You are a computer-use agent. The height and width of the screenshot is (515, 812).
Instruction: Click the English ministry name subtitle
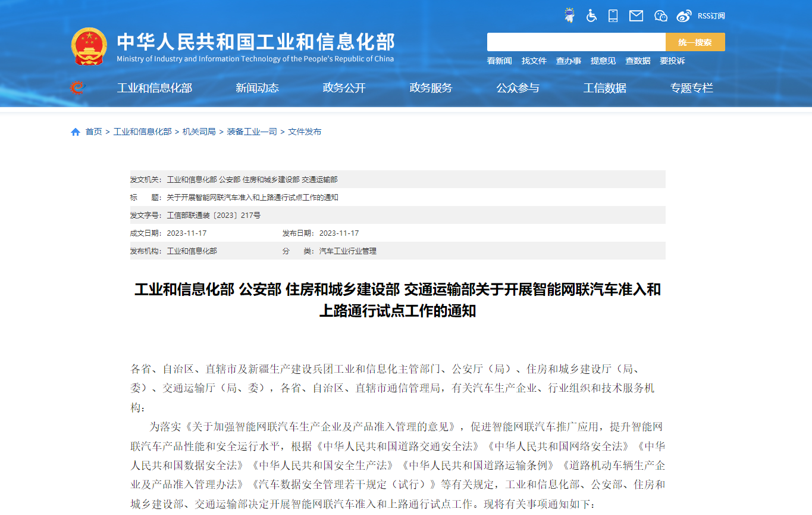[x=255, y=59]
